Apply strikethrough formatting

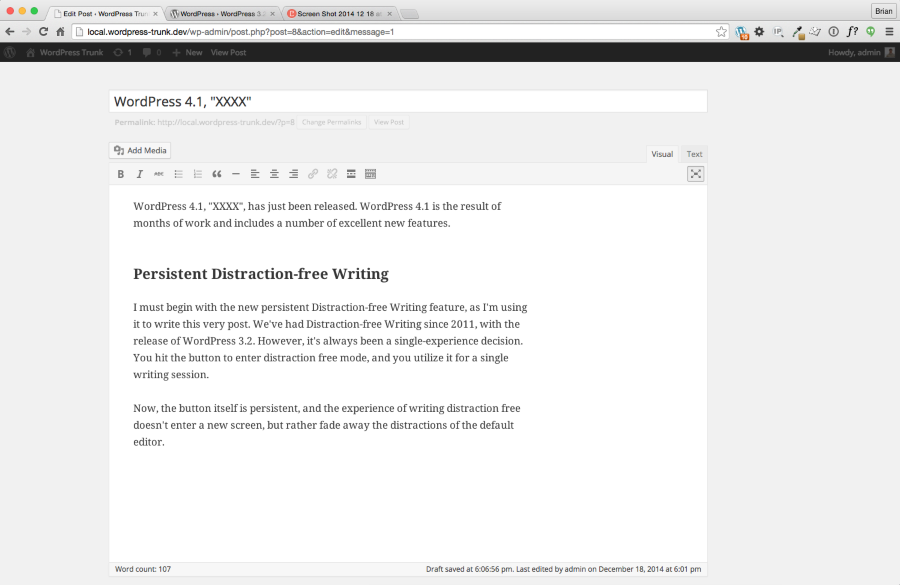click(x=159, y=174)
